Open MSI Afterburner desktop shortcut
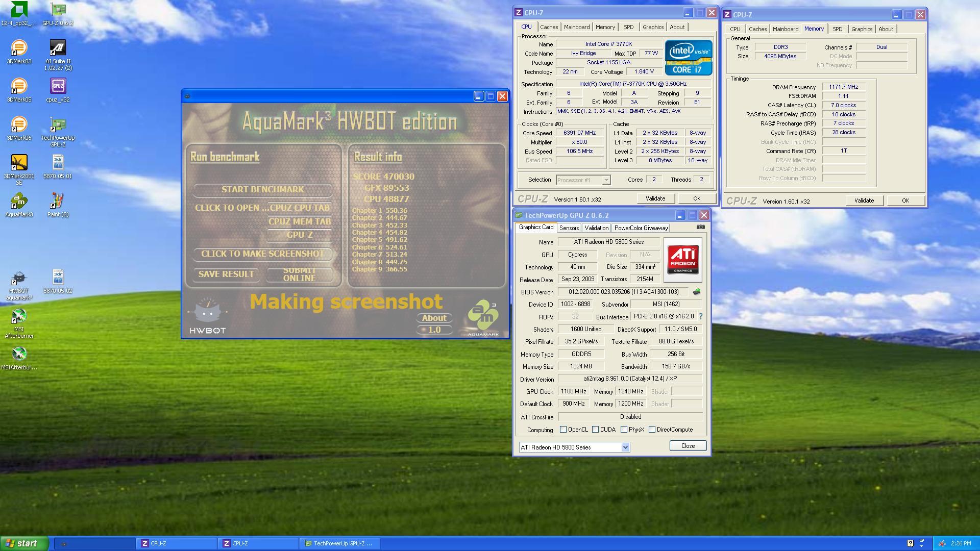The width and height of the screenshot is (980, 551). [19, 323]
